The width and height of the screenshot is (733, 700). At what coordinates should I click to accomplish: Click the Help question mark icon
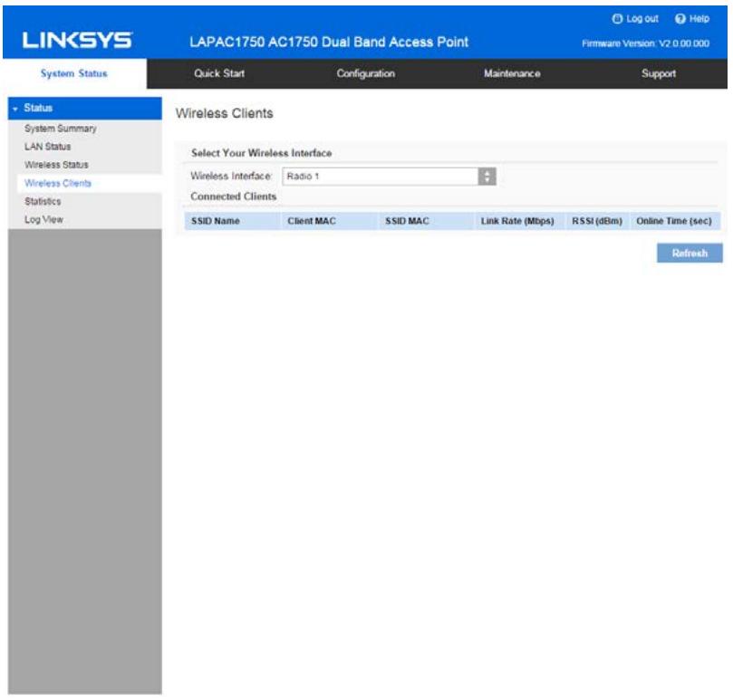[x=680, y=19]
